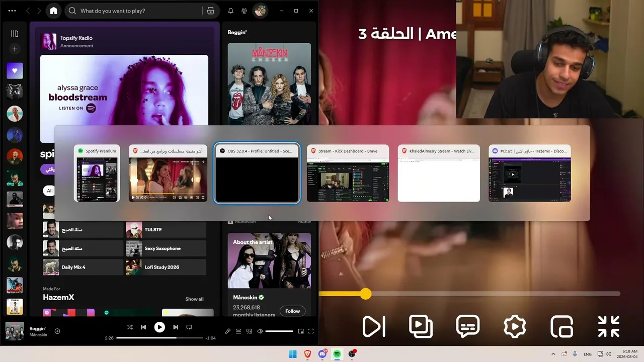Adjust the Spotify volume slider

[x=279, y=331]
